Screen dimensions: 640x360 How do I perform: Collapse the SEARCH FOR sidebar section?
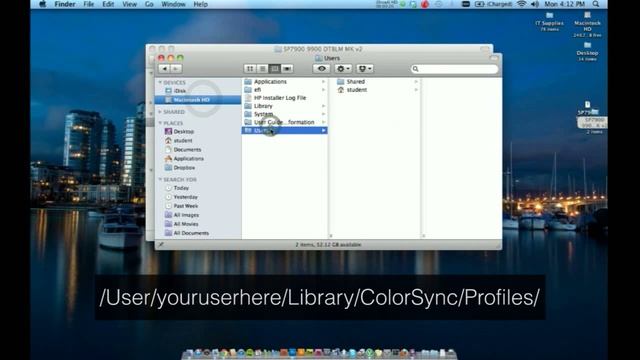click(160, 180)
